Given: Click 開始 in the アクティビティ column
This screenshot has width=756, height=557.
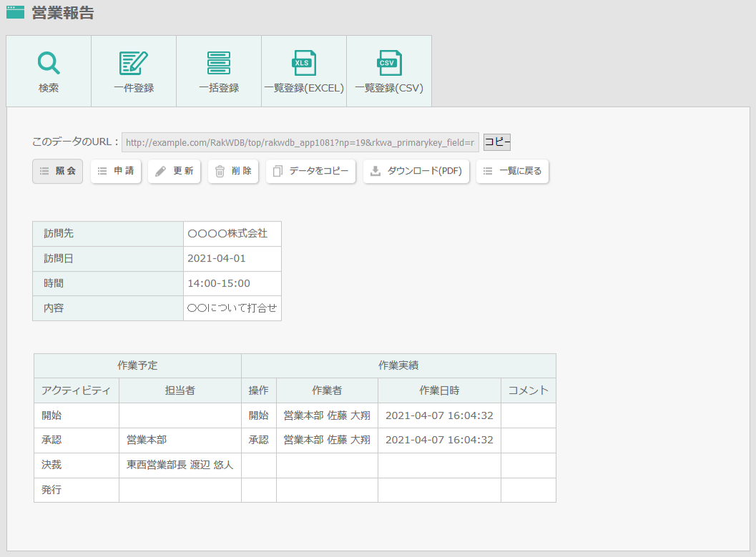Looking at the screenshot, I should click(x=51, y=415).
